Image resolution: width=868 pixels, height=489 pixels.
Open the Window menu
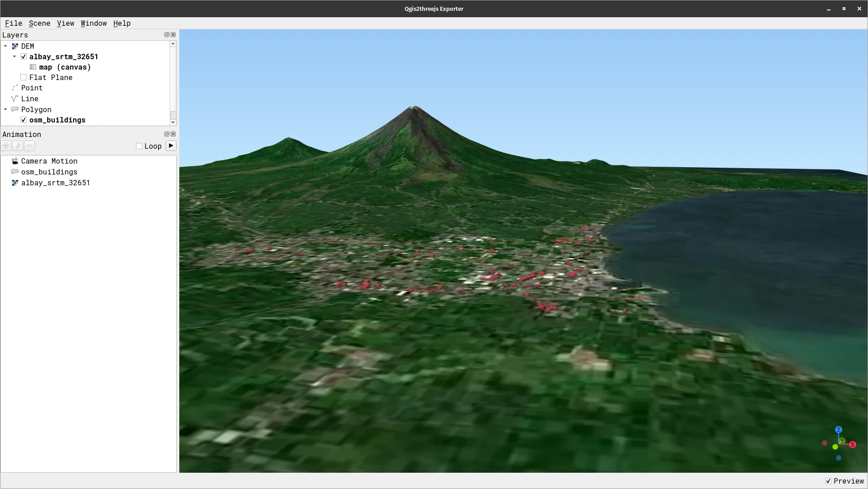pos(93,24)
